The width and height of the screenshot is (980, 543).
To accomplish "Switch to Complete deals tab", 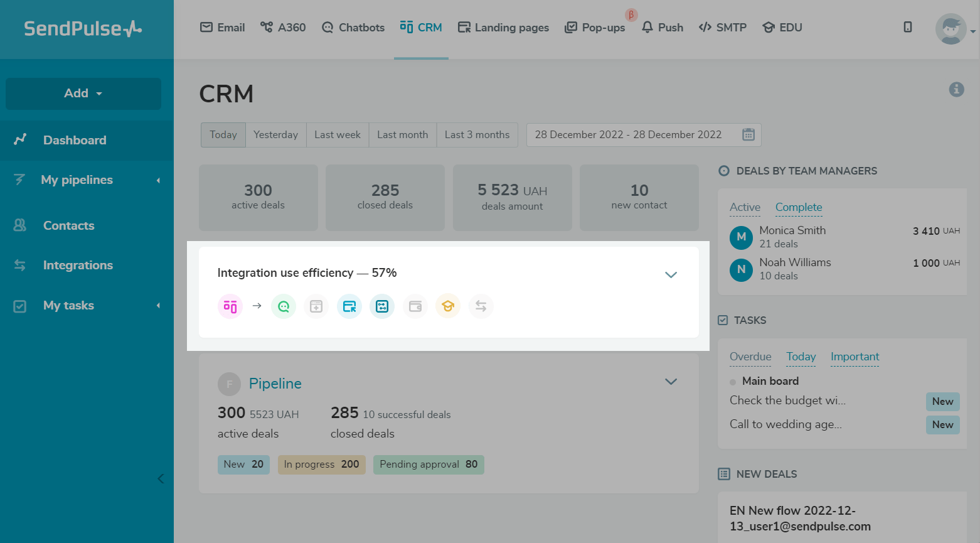I will pyautogui.click(x=799, y=207).
